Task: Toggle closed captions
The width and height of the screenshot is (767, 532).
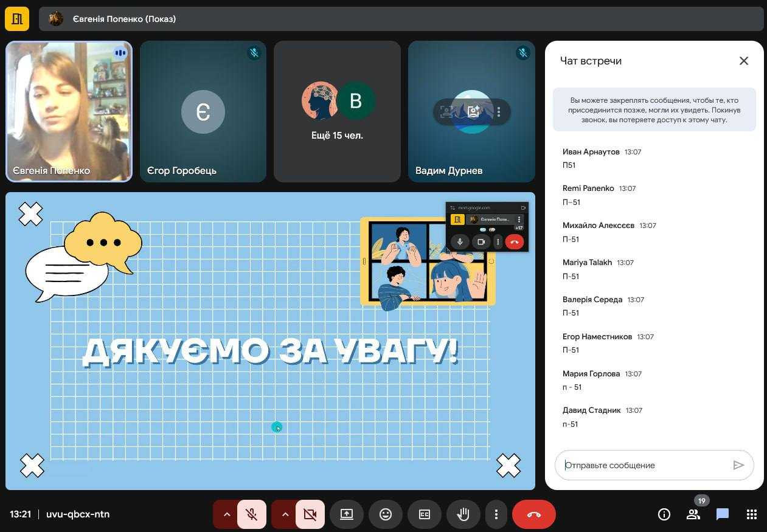Action: tap(424, 514)
